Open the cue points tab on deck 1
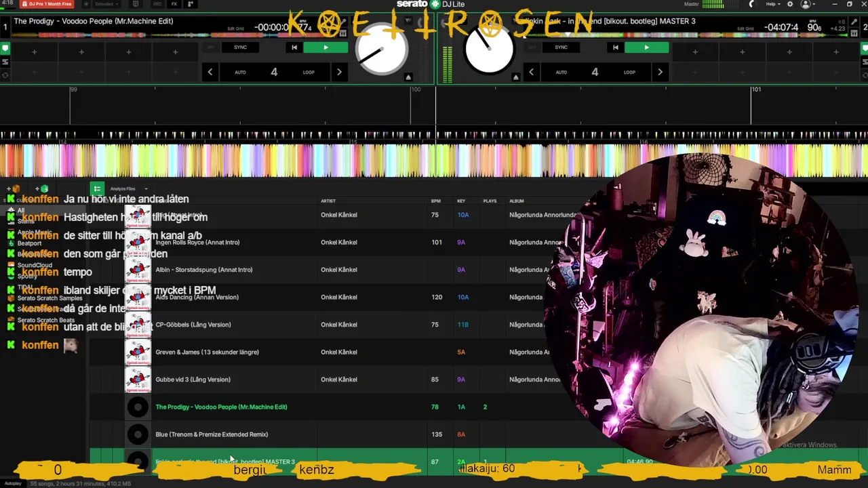The height and width of the screenshot is (488, 868). pyautogui.click(x=5, y=49)
